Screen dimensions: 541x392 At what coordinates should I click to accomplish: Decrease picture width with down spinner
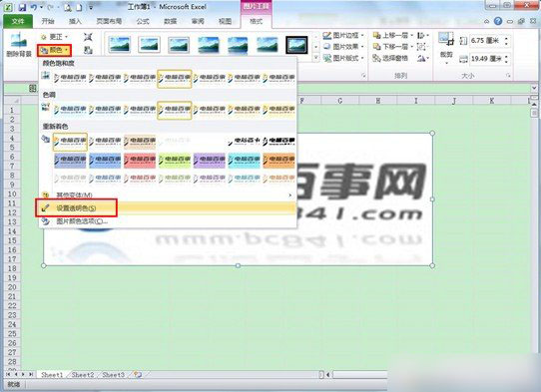(506, 62)
